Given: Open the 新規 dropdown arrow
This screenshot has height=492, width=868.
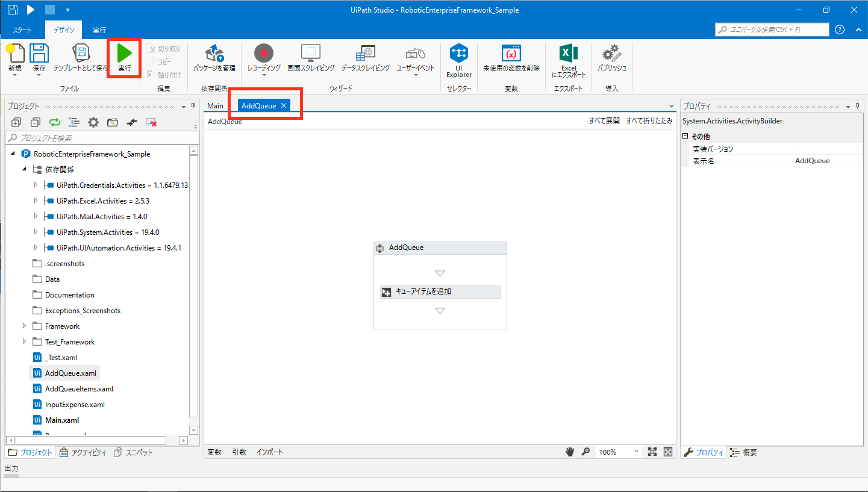Looking at the screenshot, I should tap(14, 76).
